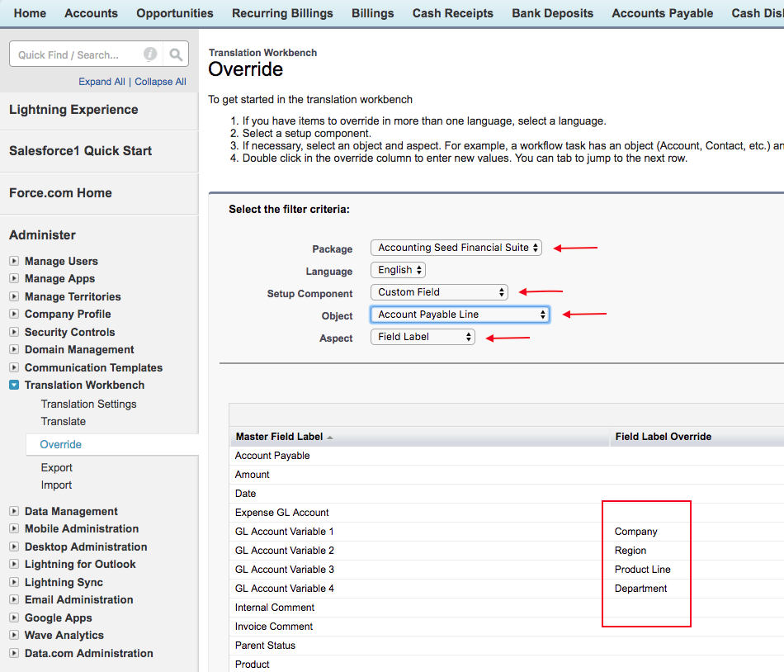Open the Export sidebar link
This screenshot has height=672, width=784.
(56, 467)
